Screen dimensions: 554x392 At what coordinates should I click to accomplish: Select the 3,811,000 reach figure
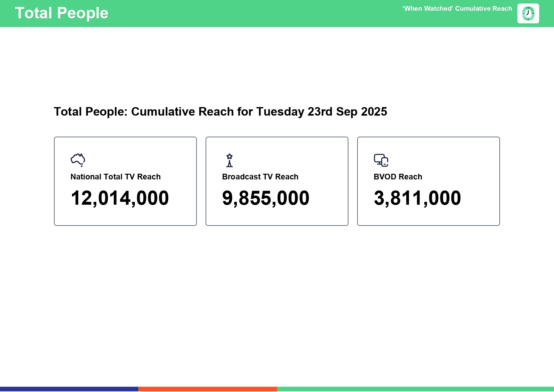pos(417,198)
